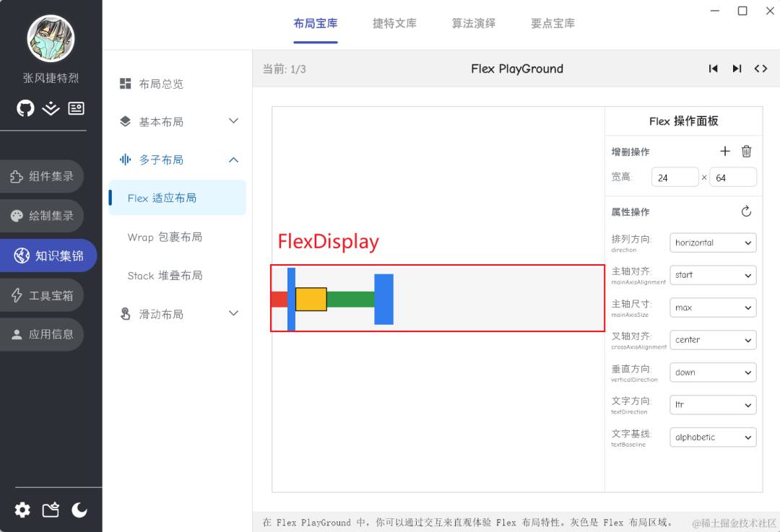Click the yellow box in flex display
Viewport: 780px width, 532px height.
click(311, 299)
